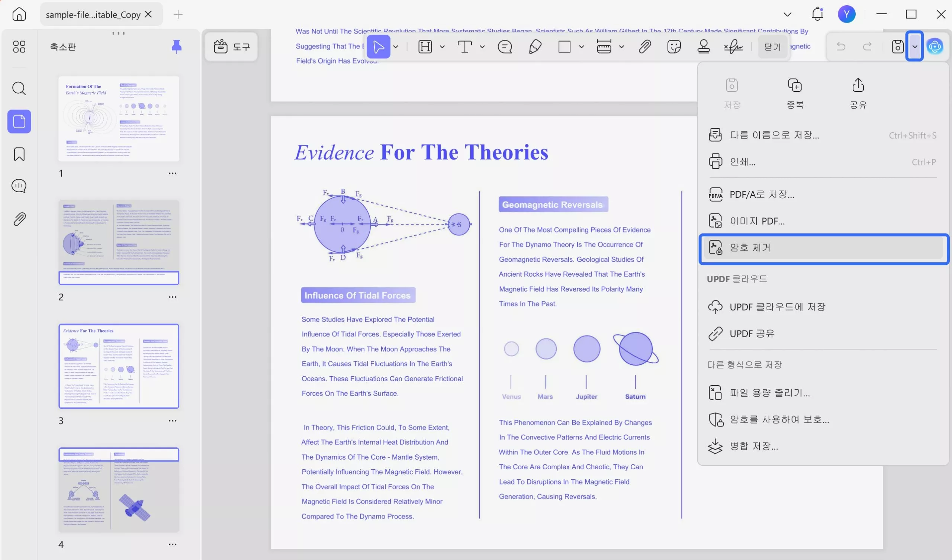Select the page thumbnails panel icon

coord(19,121)
